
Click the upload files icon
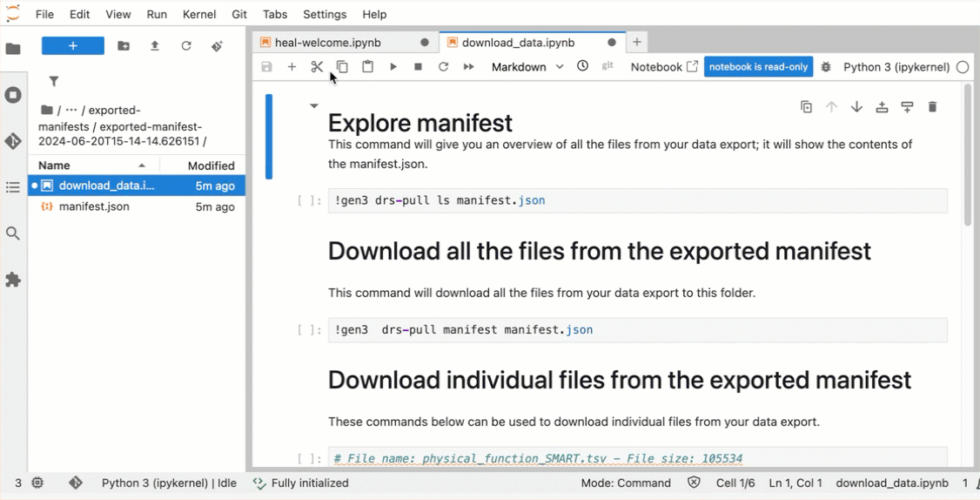154,45
